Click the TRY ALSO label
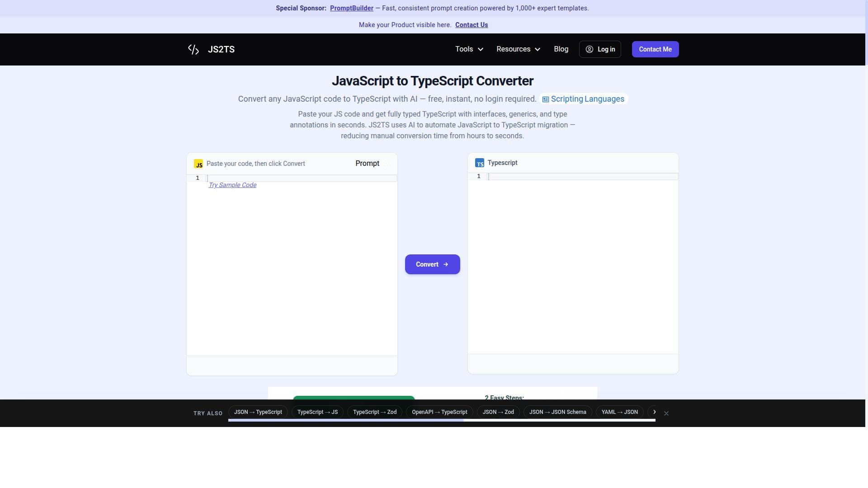 [x=208, y=413]
